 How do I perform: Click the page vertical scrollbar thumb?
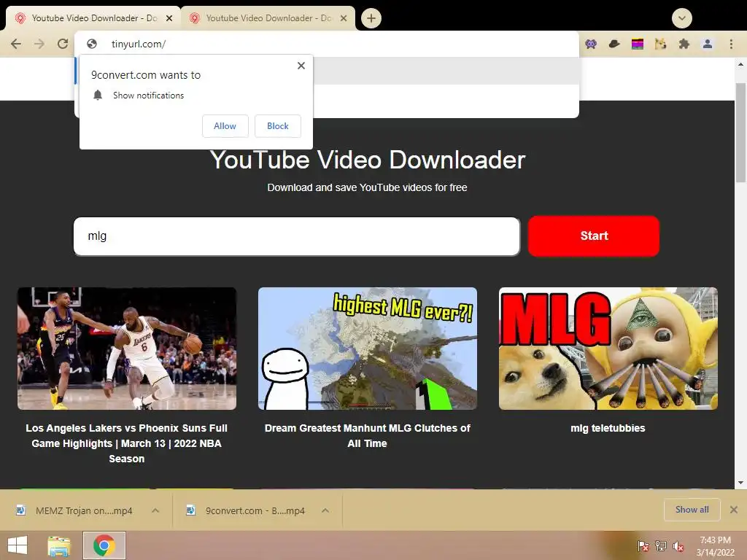pos(740,133)
